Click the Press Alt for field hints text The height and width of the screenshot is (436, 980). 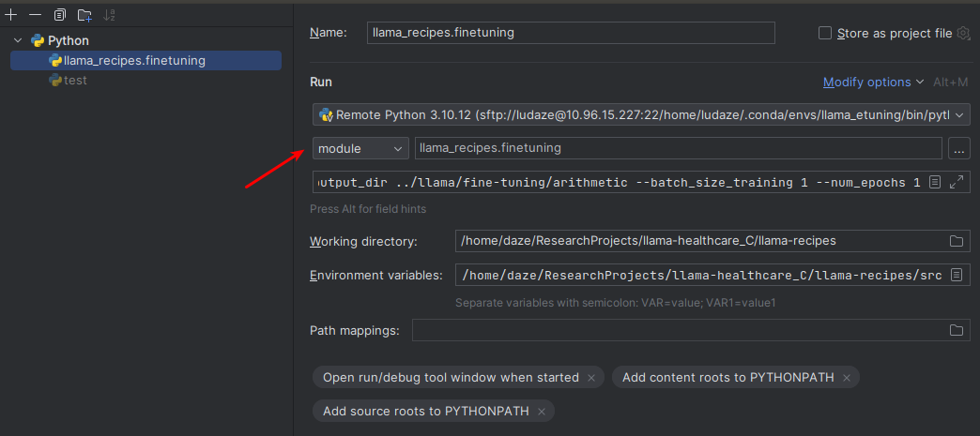(x=368, y=209)
